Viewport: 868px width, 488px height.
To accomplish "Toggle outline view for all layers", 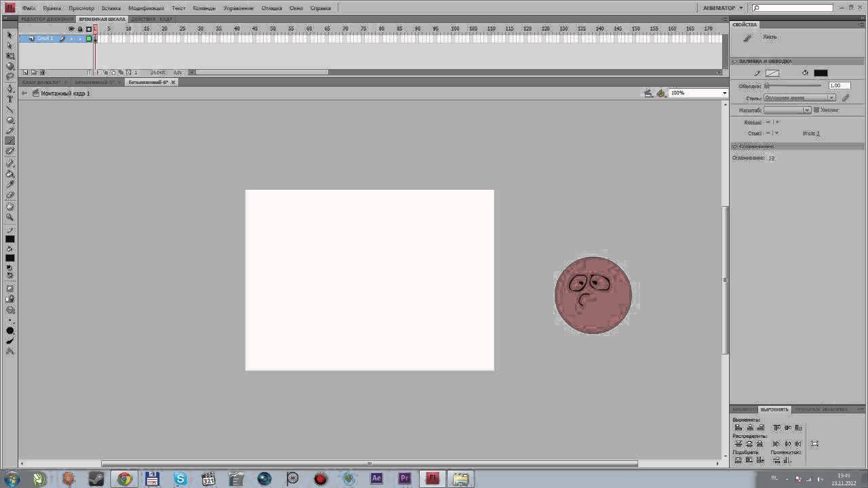I will click(88, 28).
